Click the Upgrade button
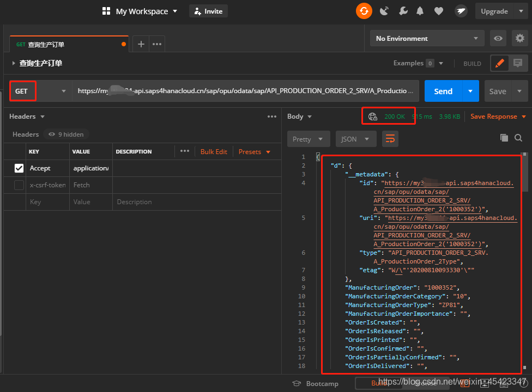The height and width of the screenshot is (392, 532). point(494,11)
